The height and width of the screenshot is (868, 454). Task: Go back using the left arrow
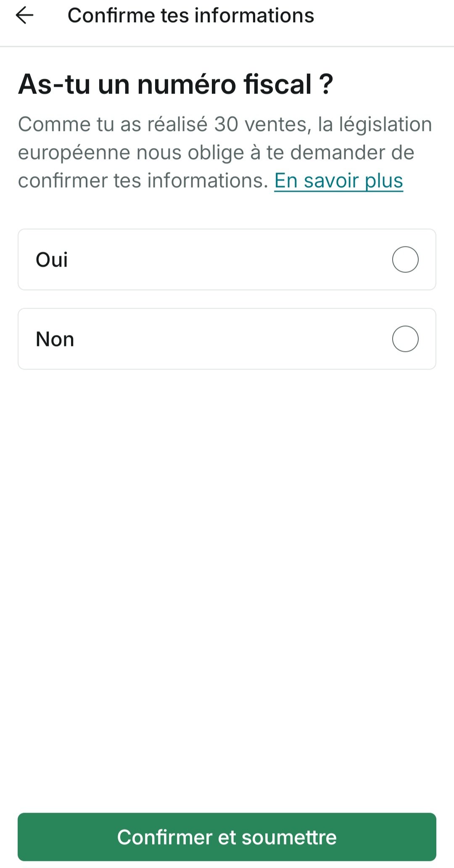(24, 16)
